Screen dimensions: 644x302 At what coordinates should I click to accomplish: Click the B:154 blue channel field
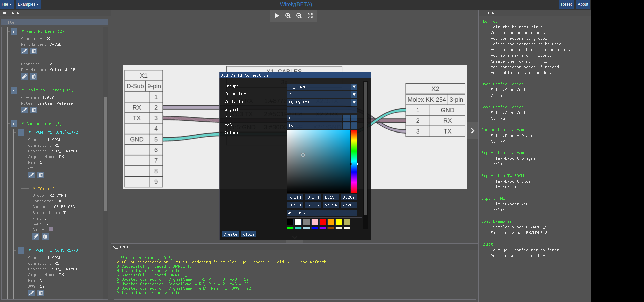point(331,197)
